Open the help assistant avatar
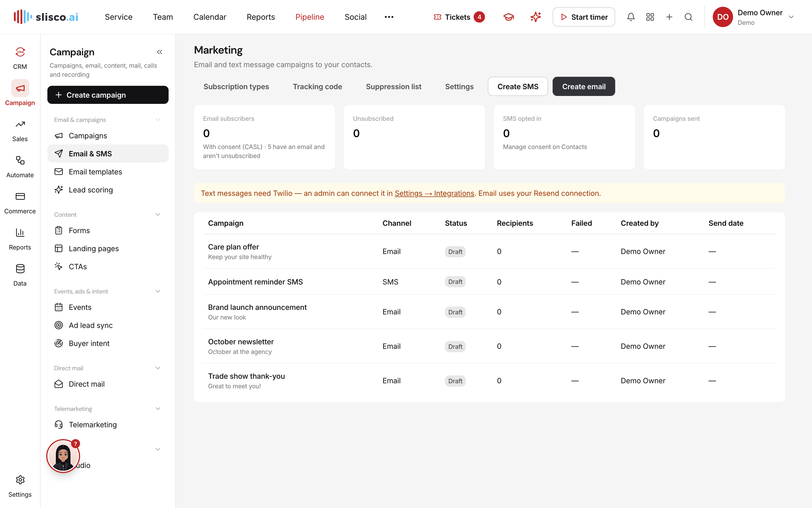This screenshot has height=508, width=812. tap(63, 456)
